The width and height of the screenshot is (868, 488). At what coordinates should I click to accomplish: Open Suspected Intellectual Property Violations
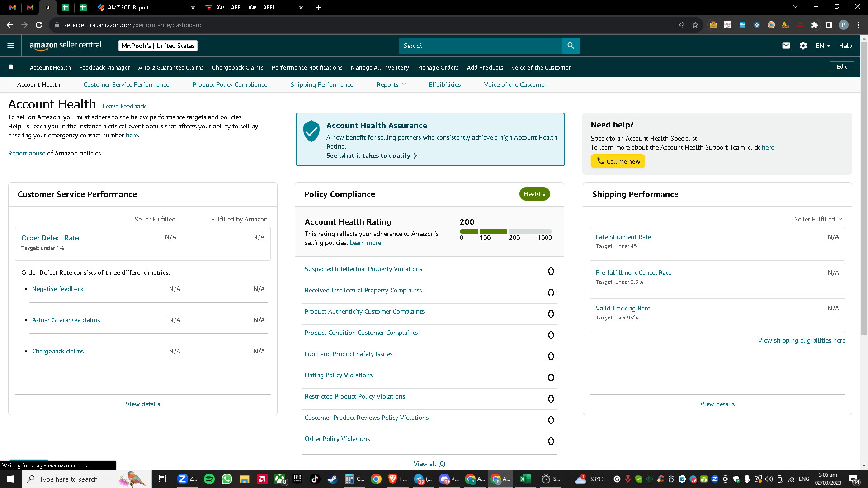tap(363, 269)
